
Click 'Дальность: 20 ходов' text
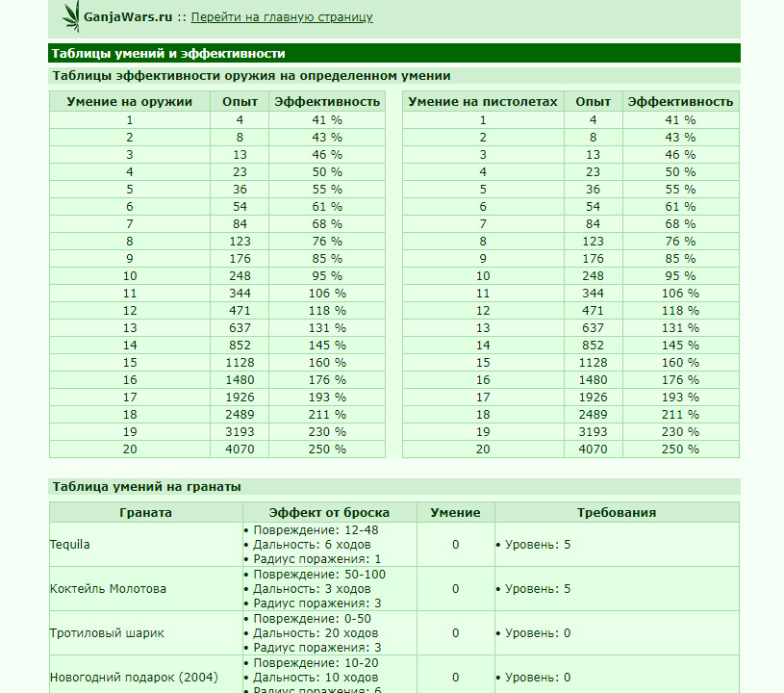pos(316,633)
